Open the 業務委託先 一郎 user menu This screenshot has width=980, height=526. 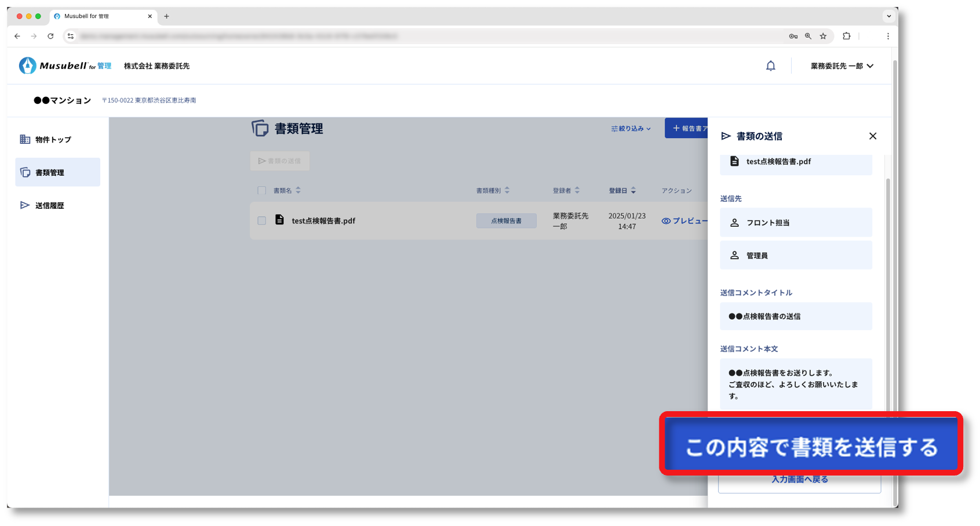[x=841, y=66]
